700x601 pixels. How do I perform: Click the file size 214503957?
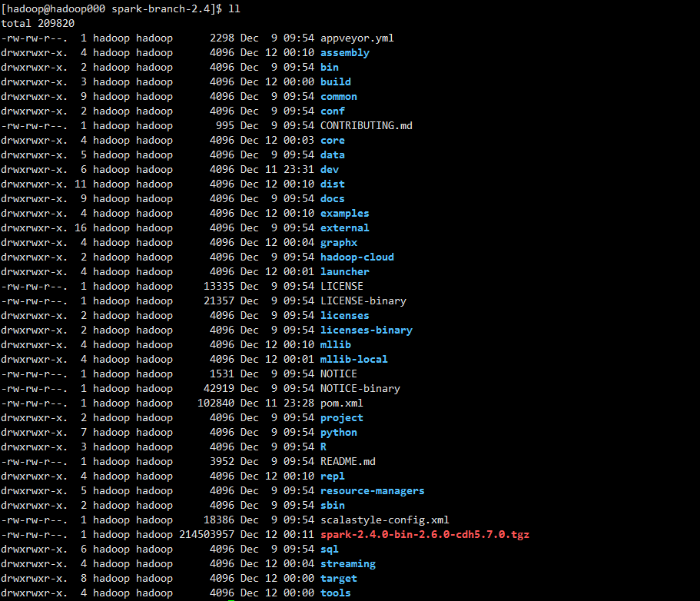(x=207, y=534)
